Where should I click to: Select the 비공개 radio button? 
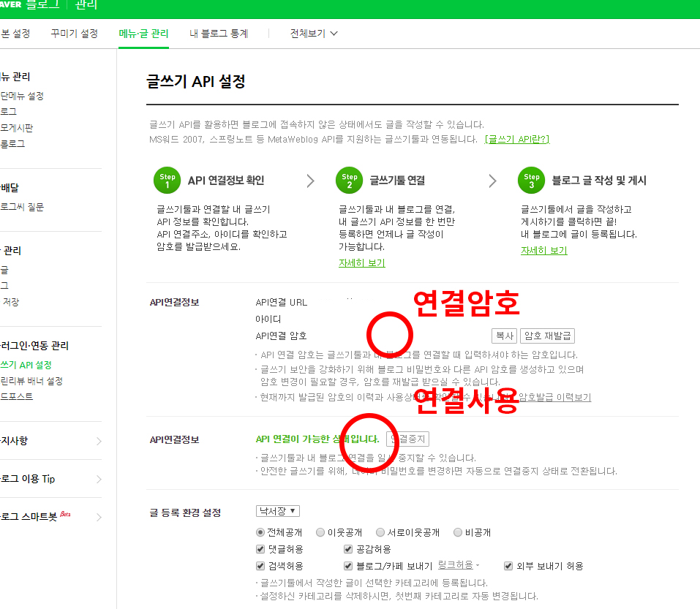(x=458, y=532)
